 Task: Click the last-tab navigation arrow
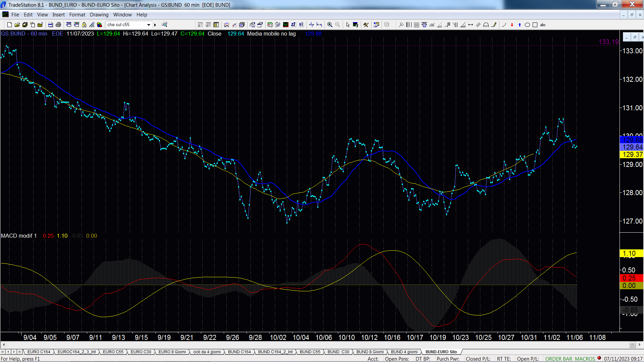pyautogui.click(x=20, y=352)
